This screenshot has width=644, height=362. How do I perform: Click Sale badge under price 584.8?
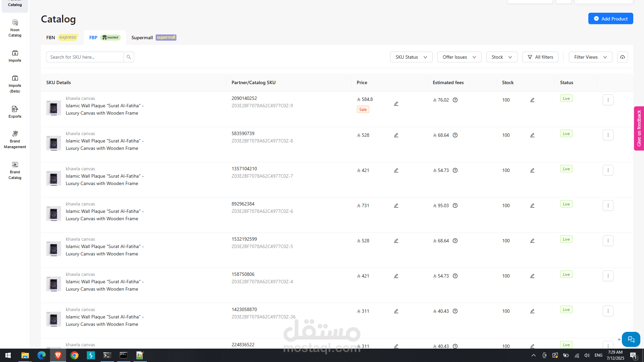[363, 110]
